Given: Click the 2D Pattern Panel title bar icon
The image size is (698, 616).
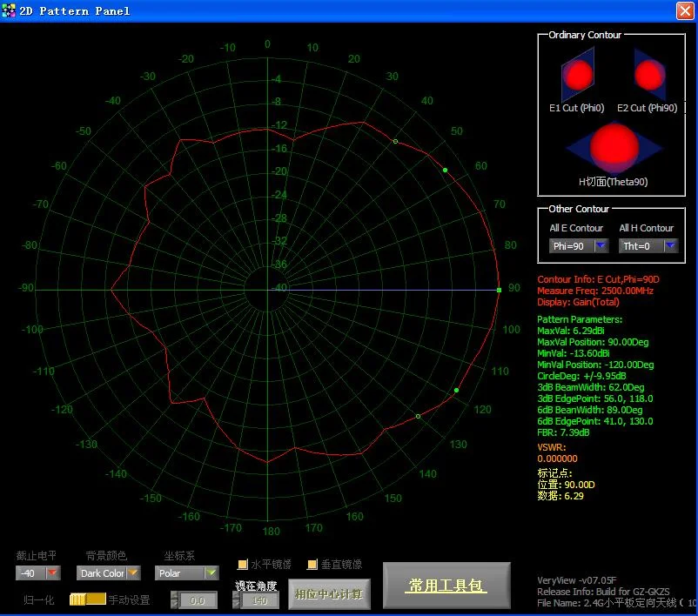Looking at the screenshot, I should (10, 10).
